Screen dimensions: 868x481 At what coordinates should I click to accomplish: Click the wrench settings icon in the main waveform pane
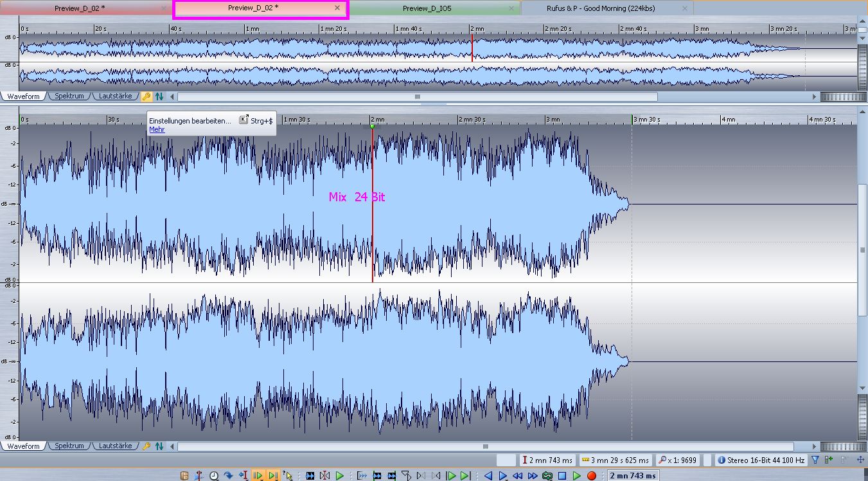[x=146, y=446]
